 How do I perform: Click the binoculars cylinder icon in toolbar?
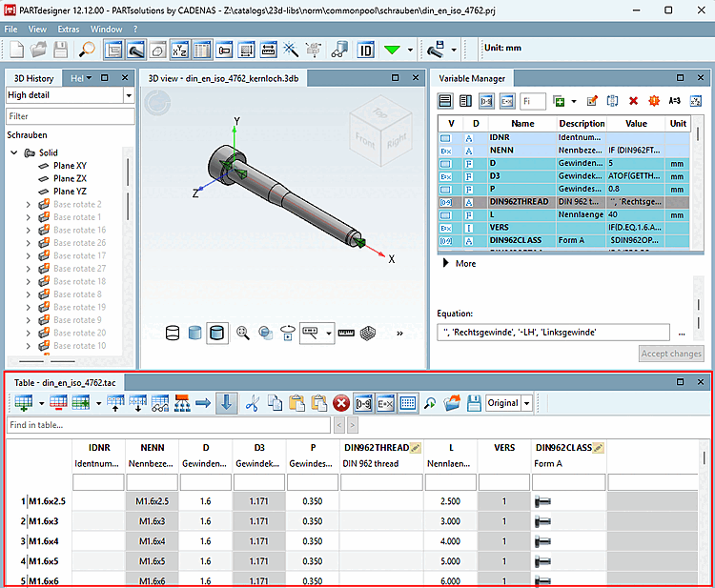click(x=339, y=50)
